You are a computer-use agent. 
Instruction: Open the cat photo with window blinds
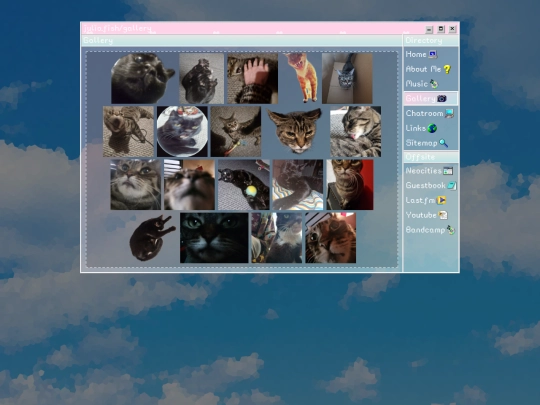[189, 185]
